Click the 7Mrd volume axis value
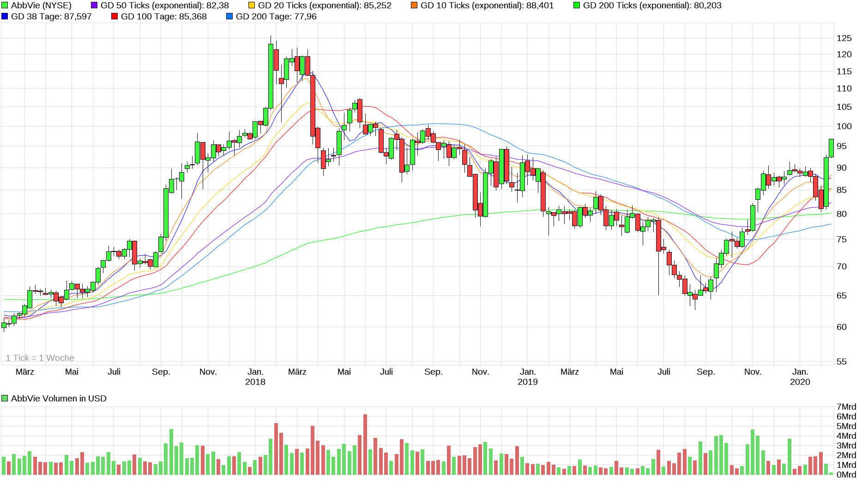The height and width of the screenshot is (484, 868). [x=847, y=406]
